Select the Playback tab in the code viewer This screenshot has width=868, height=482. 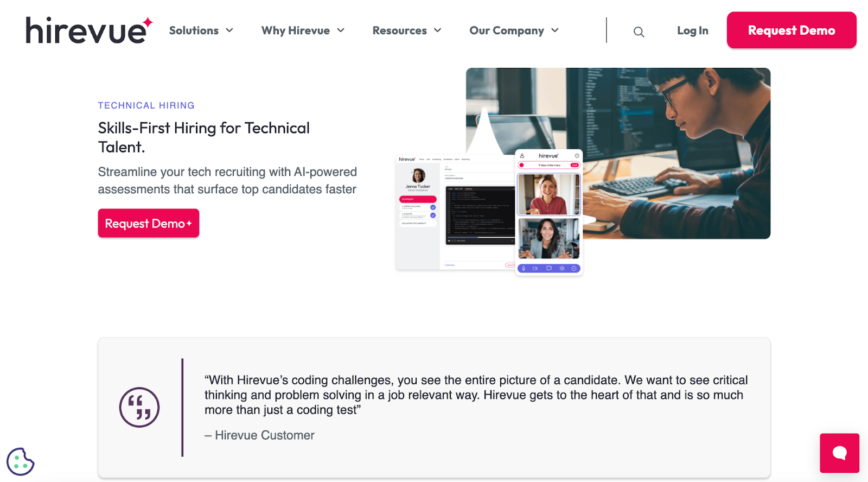[468, 188]
